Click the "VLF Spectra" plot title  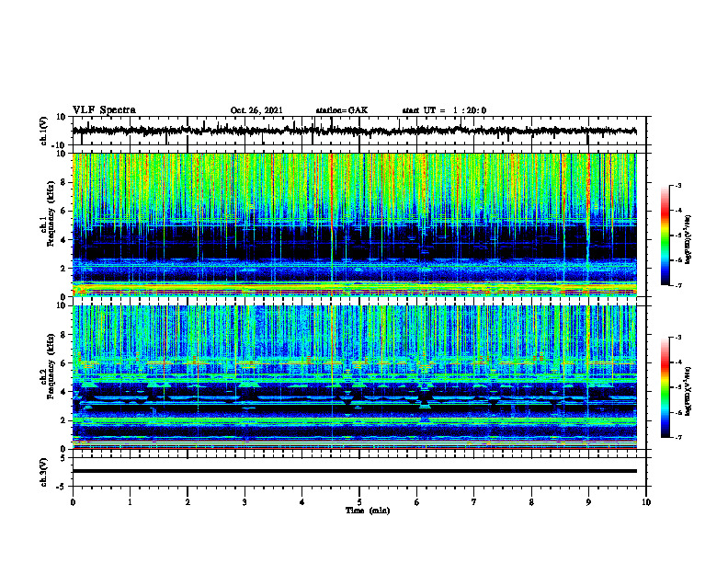[104, 110]
